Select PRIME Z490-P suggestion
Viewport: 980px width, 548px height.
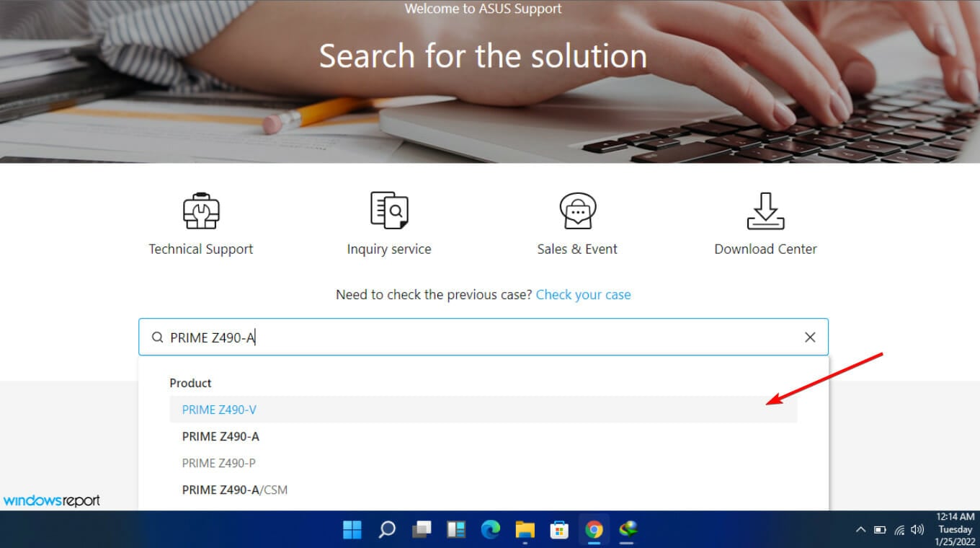[x=484, y=463]
